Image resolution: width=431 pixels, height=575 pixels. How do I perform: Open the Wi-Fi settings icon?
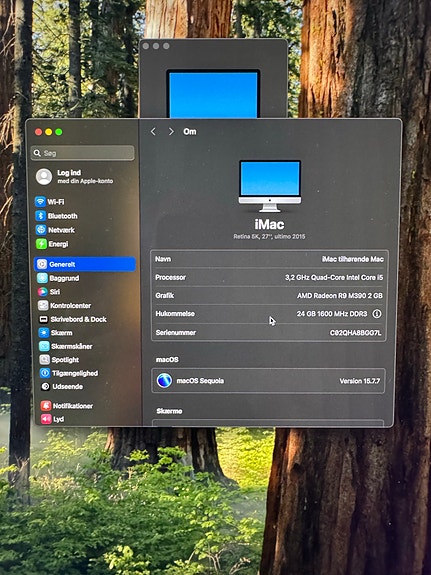pos(40,201)
